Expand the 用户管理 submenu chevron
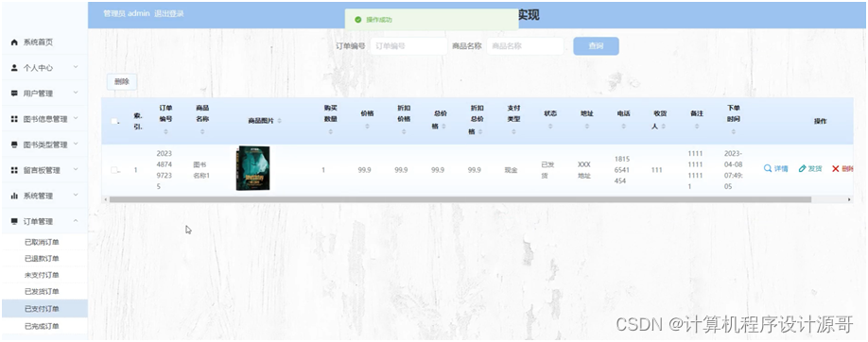The width and height of the screenshot is (868, 342). click(x=76, y=93)
